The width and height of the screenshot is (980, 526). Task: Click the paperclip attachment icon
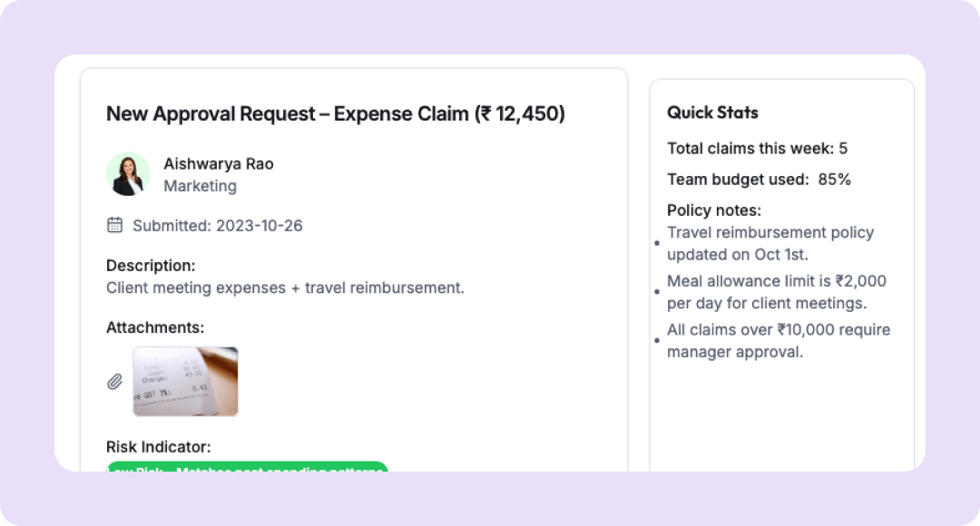[x=115, y=382]
